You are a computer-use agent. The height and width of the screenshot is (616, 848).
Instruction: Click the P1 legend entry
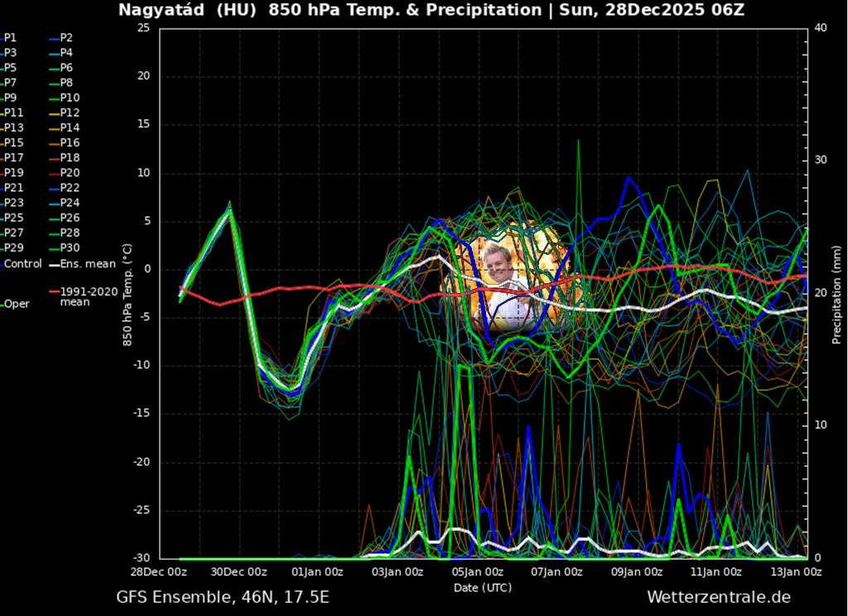[x=10, y=38]
